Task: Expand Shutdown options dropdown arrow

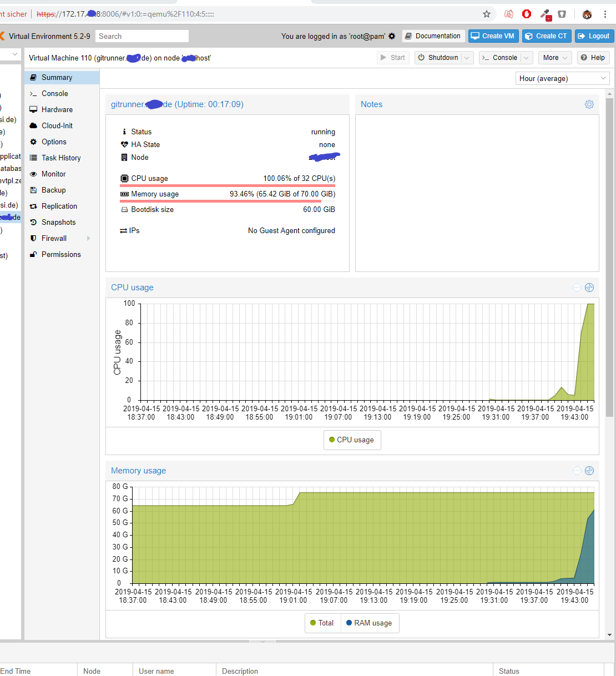Action: [467, 58]
